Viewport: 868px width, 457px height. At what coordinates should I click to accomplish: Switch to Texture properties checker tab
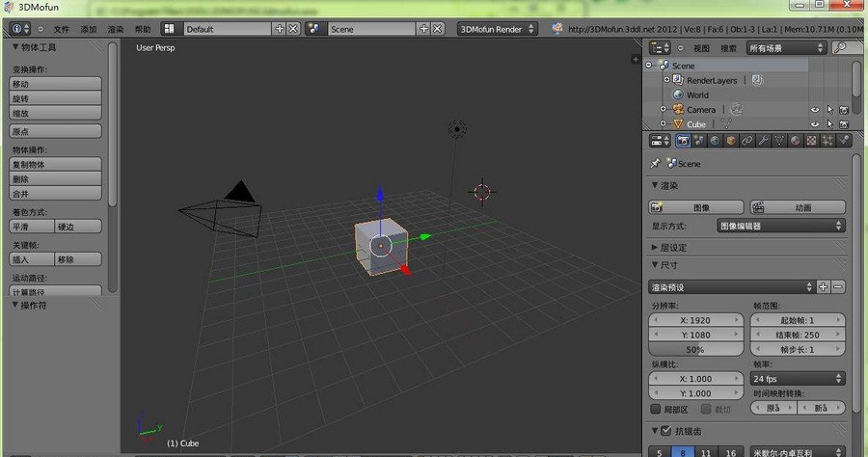(x=811, y=141)
